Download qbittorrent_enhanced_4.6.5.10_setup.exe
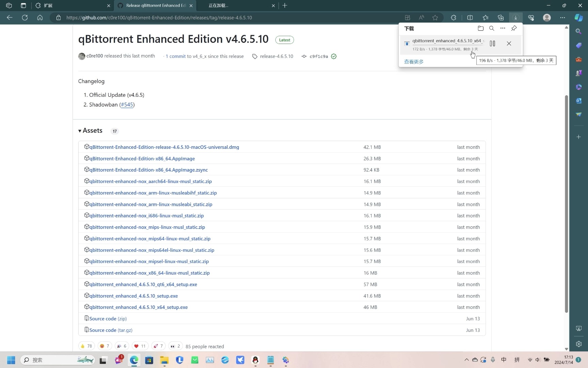This screenshot has width=588, height=368. [133, 296]
